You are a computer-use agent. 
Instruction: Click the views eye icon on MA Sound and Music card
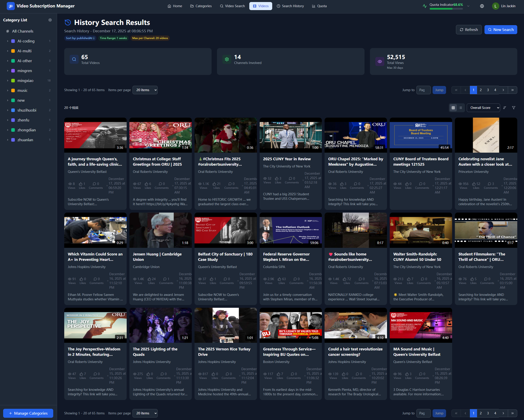(395, 374)
